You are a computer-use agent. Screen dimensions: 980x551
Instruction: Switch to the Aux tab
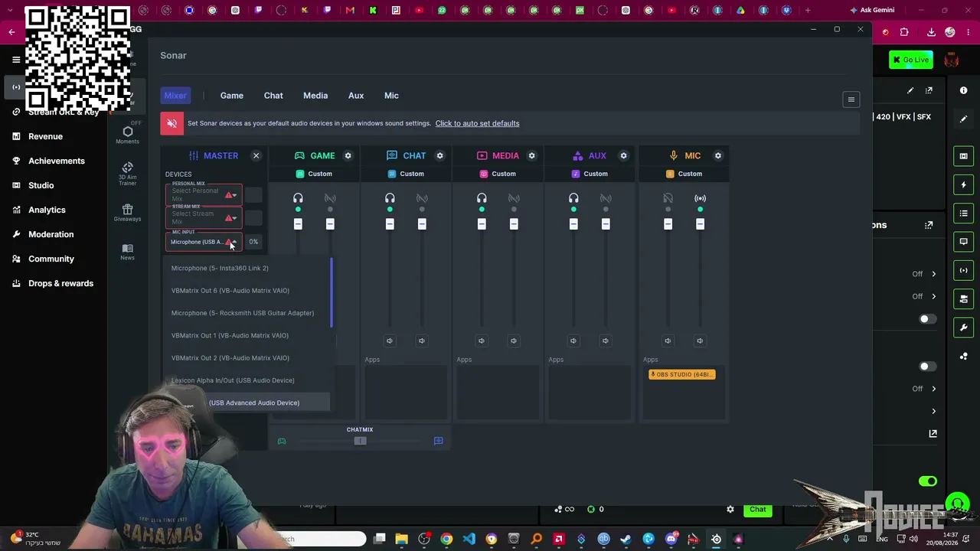(356, 96)
